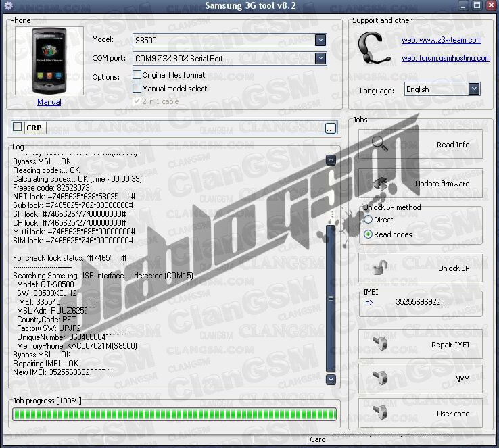Click the CRP browse ellipsis button

click(x=331, y=128)
